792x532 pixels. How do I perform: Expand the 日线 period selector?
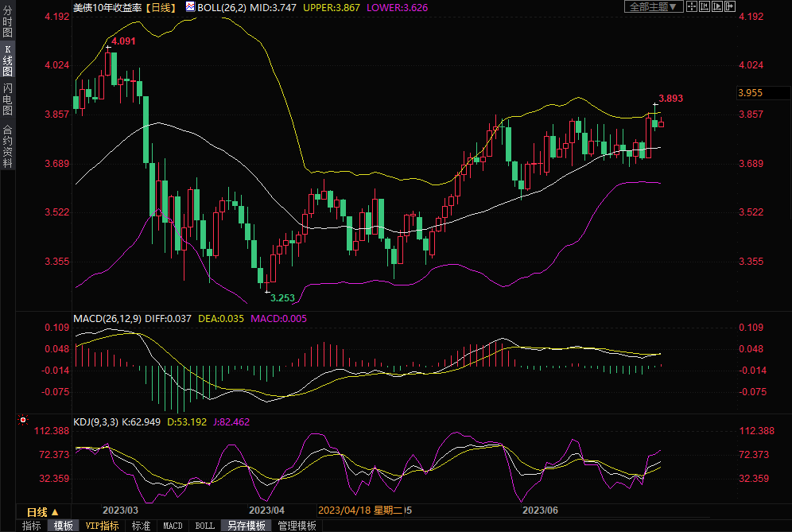43,511
